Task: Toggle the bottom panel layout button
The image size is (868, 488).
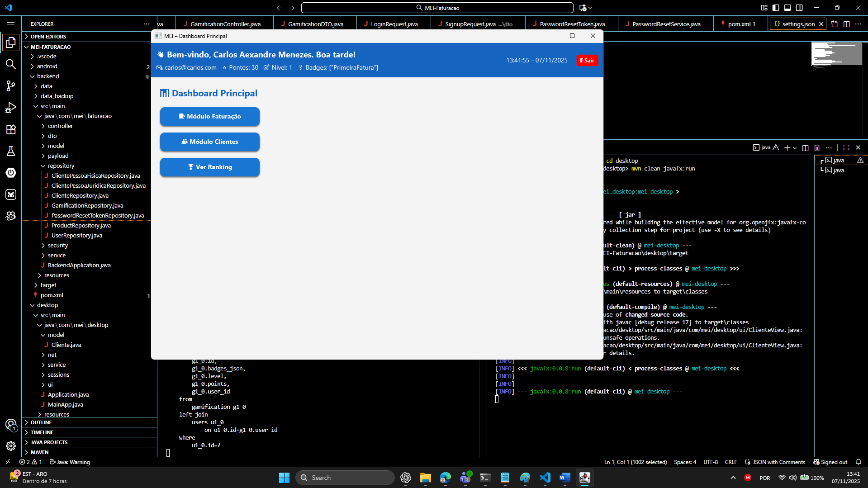Action: [787, 8]
